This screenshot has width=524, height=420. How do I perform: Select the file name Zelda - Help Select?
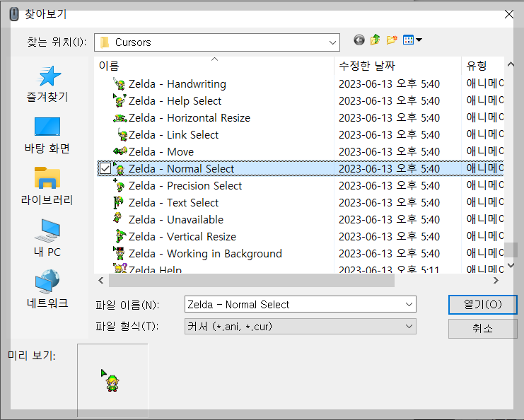tap(175, 101)
